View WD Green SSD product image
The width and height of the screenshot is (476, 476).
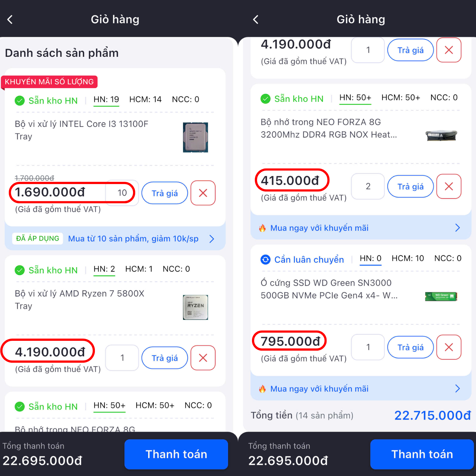click(441, 296)
